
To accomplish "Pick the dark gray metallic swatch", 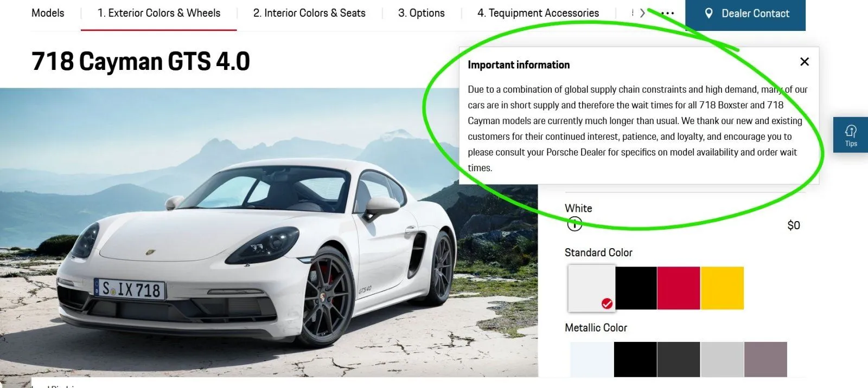I will point(679,359).
